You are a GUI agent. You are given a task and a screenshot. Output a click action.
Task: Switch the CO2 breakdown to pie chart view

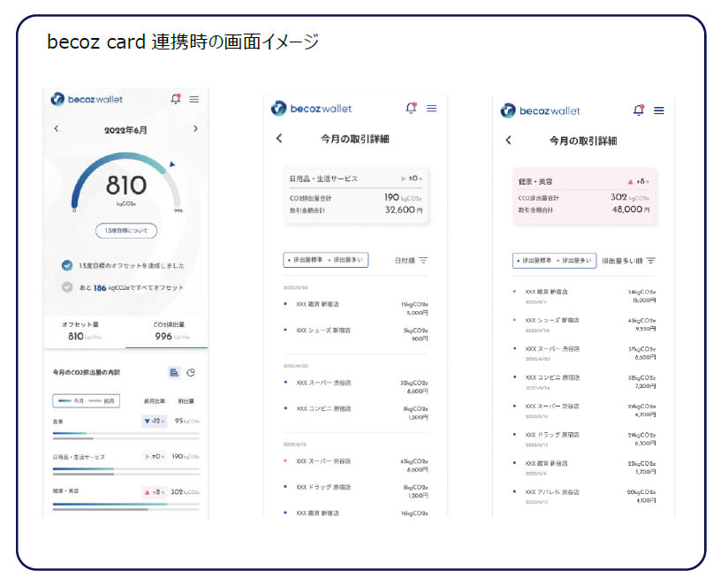tap(191, 372)
